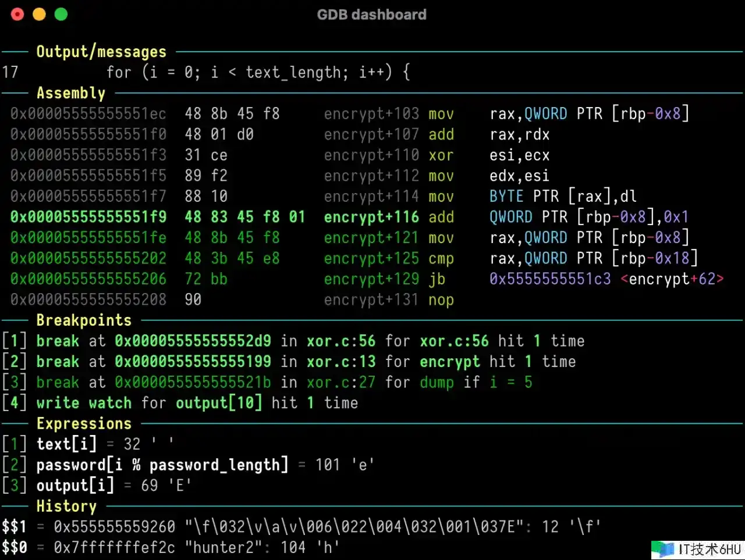Select the Output/messages section header
745x560 pixels.
click(101, 52)
